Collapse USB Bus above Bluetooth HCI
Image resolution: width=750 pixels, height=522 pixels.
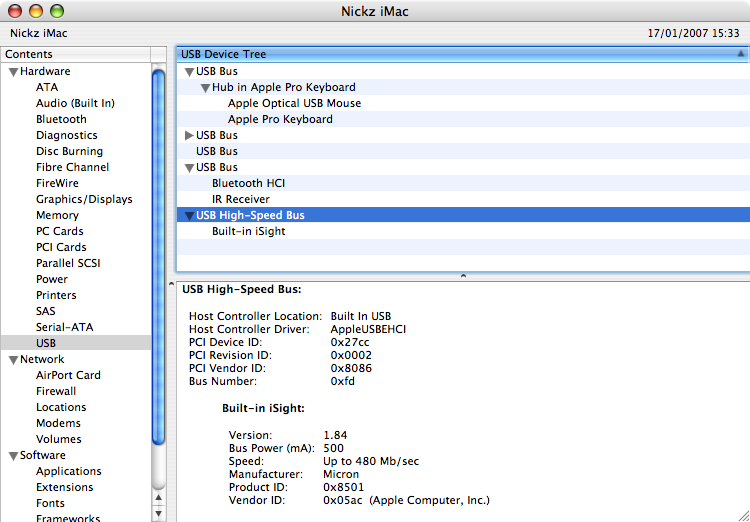[x=189, y=168]
